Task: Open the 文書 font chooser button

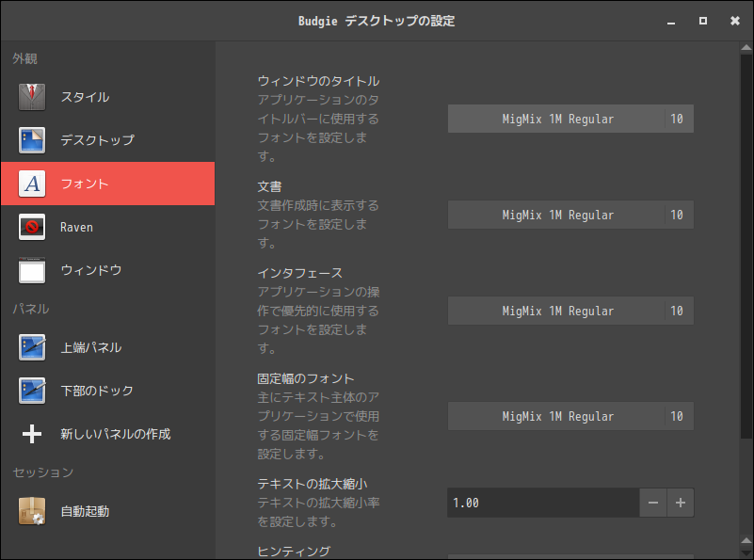Action: (570, 215)
